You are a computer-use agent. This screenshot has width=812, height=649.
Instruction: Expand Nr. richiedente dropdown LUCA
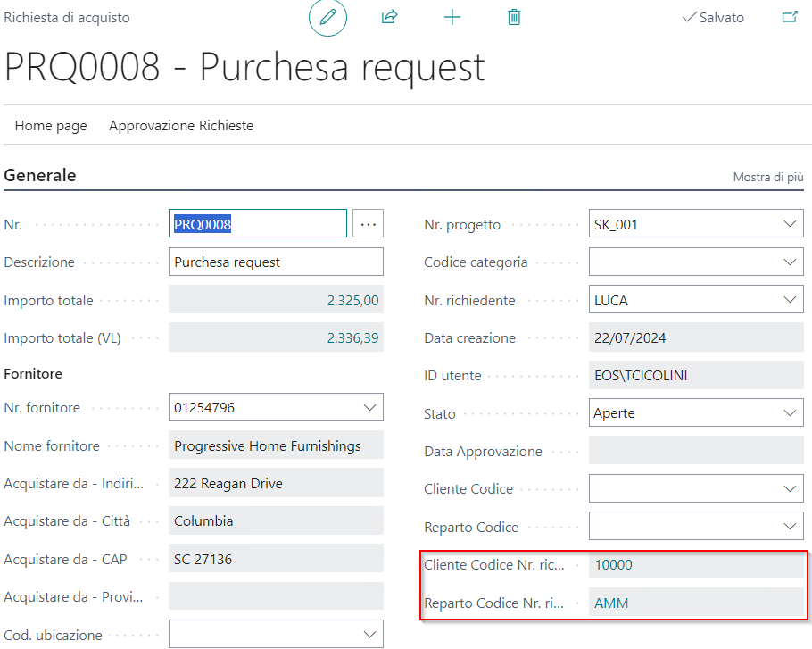pos(789,300)
